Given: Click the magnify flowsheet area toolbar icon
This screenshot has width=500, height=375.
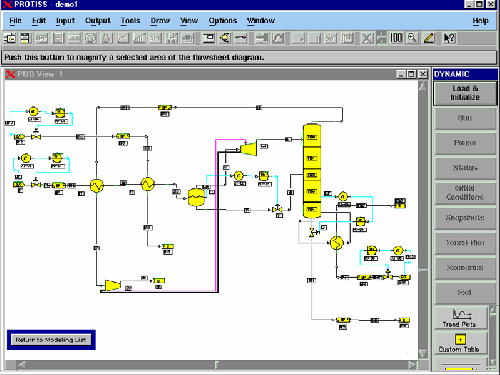Looking at the screenshot, I should [x=412, y=38].
